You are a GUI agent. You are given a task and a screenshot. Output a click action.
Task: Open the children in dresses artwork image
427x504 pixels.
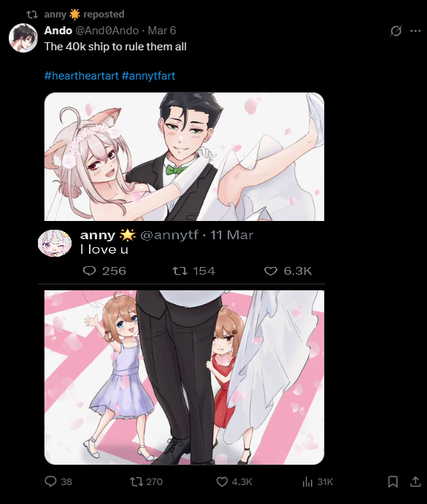pos(184,377)
